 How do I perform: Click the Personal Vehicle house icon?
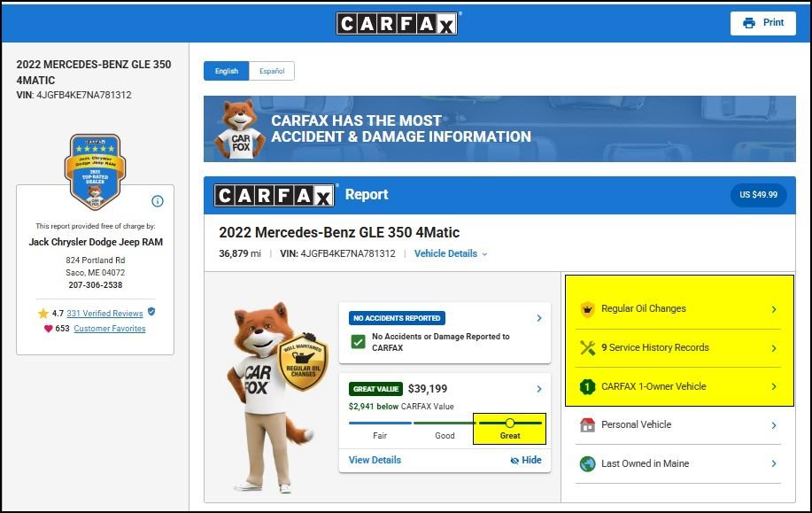(587, 425)
